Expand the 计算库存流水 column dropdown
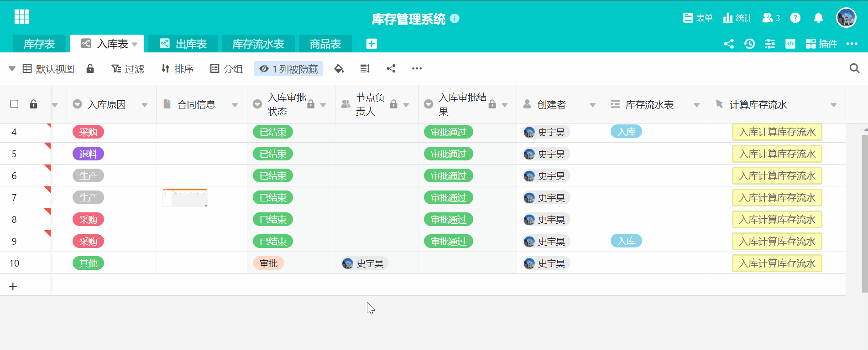Viewport: 868px width, 350px height. (834, 105)
